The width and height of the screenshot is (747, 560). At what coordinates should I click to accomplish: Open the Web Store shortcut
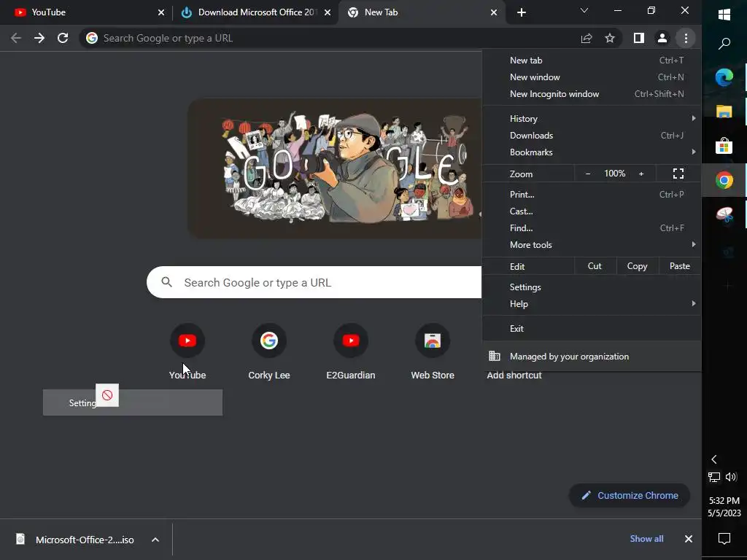tap(433, 351)
